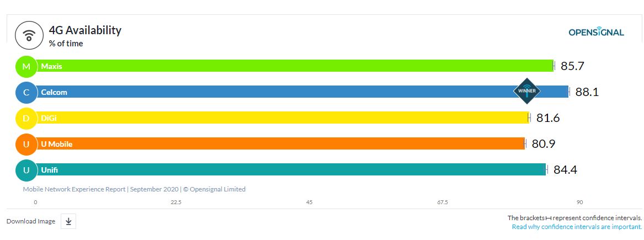Click the Unifi teal circle icon
Image resolution: width=644 pixels, height=240 pixels.
coord(26,170)
